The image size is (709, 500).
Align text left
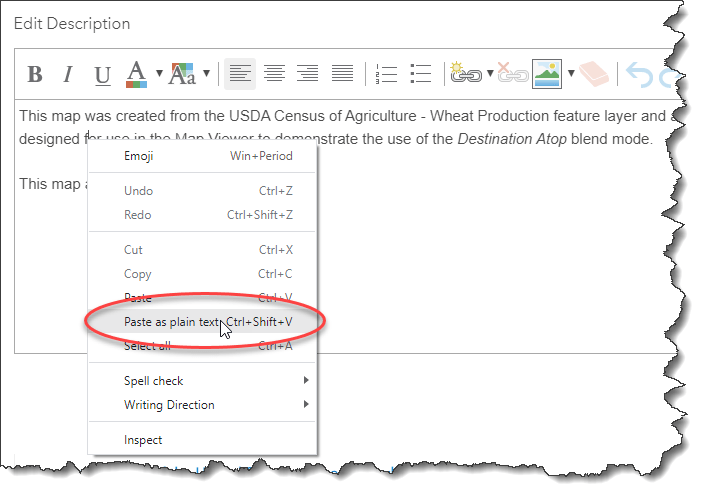[x=239, y=74]
